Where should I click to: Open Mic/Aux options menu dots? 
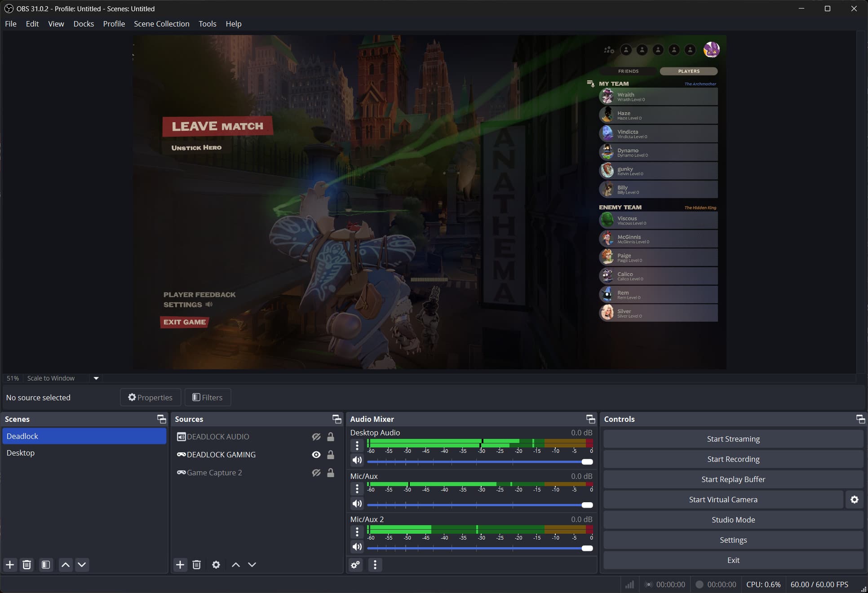click(357, 489)
